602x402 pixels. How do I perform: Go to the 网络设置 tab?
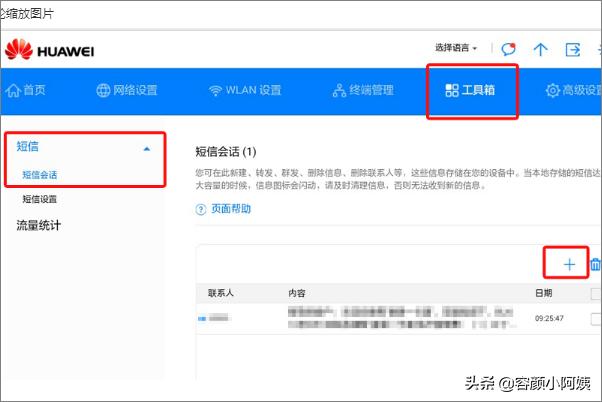coord(127,90)
